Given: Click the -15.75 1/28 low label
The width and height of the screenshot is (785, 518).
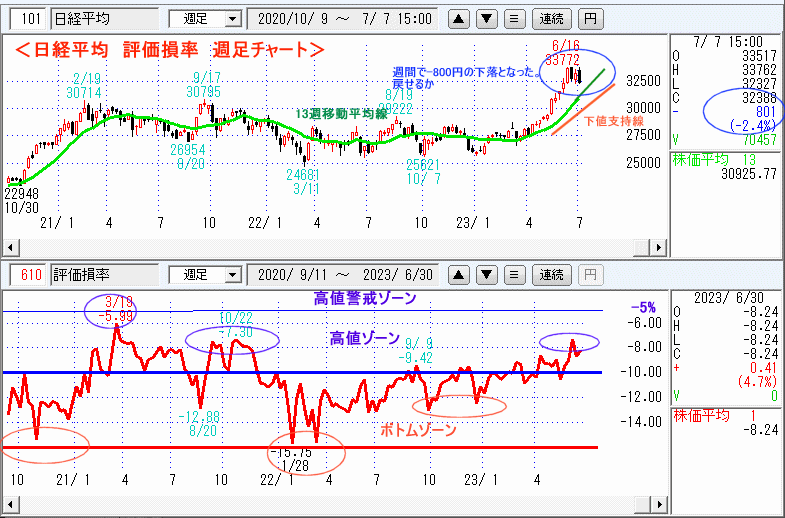Looking at the screenshot, I should 291,459.
